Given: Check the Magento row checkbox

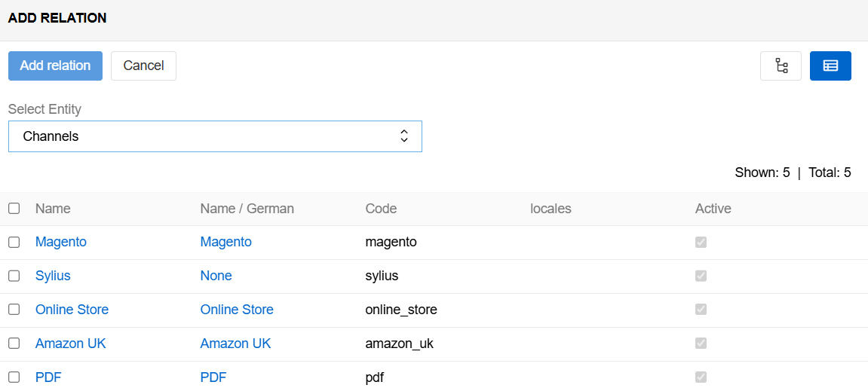Looking at the screenshot, I should tap(14, 242).
